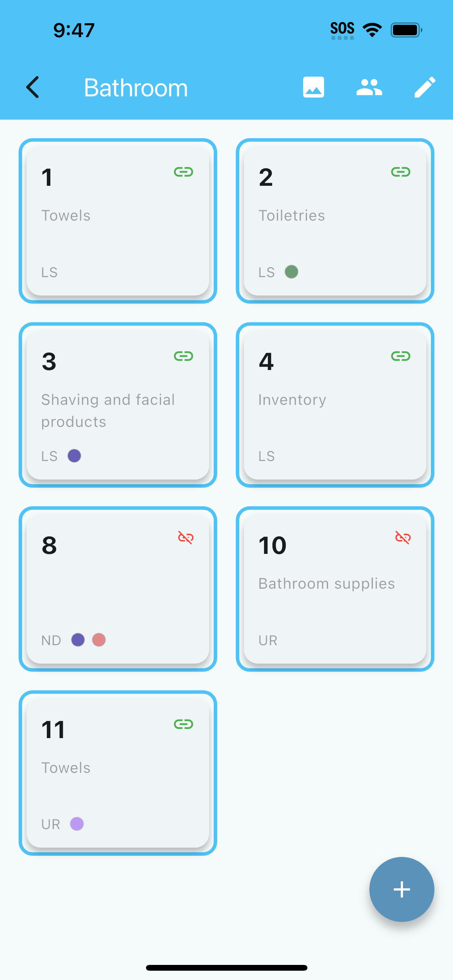Tap the green link icon on box 11
The image size is (453, 980).
184,724
